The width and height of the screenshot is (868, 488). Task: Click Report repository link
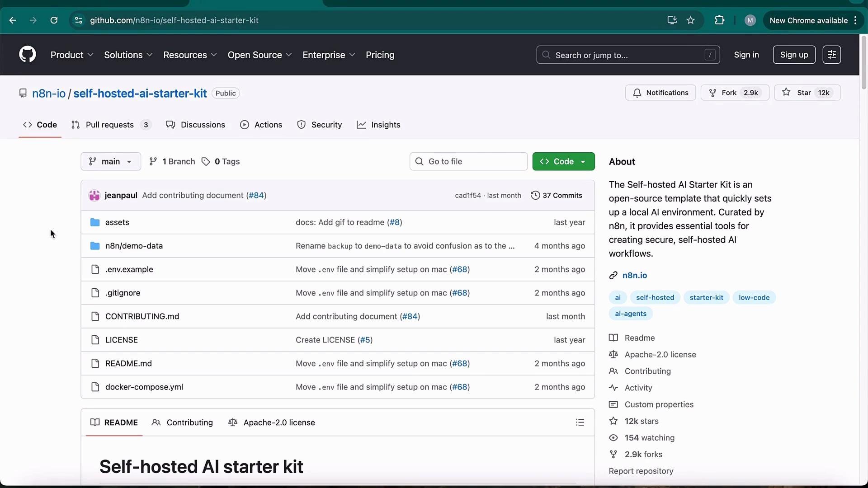[x=641, y=471]
